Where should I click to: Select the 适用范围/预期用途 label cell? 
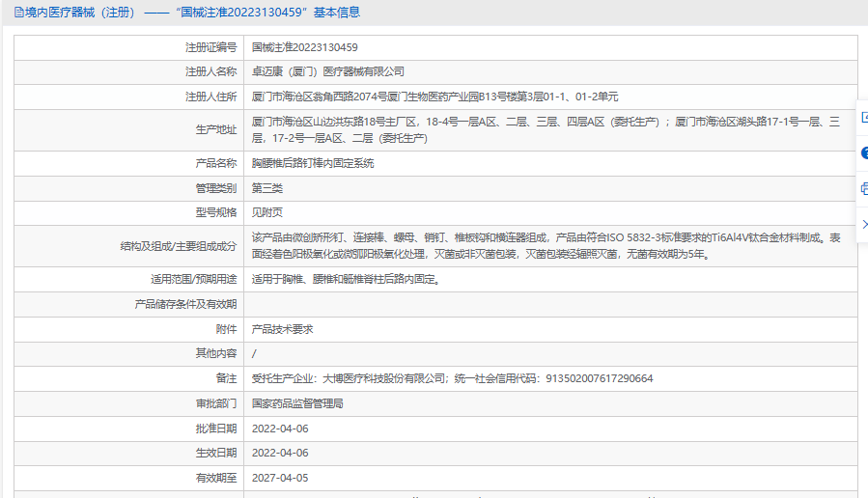point(129,280)
